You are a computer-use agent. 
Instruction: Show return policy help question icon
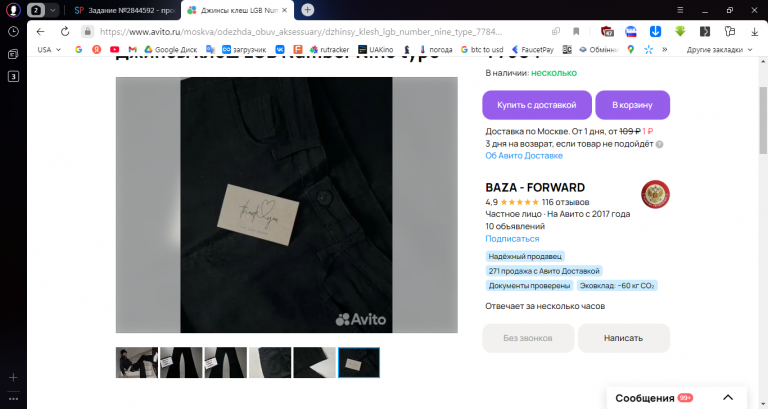[x=659, y=144]
